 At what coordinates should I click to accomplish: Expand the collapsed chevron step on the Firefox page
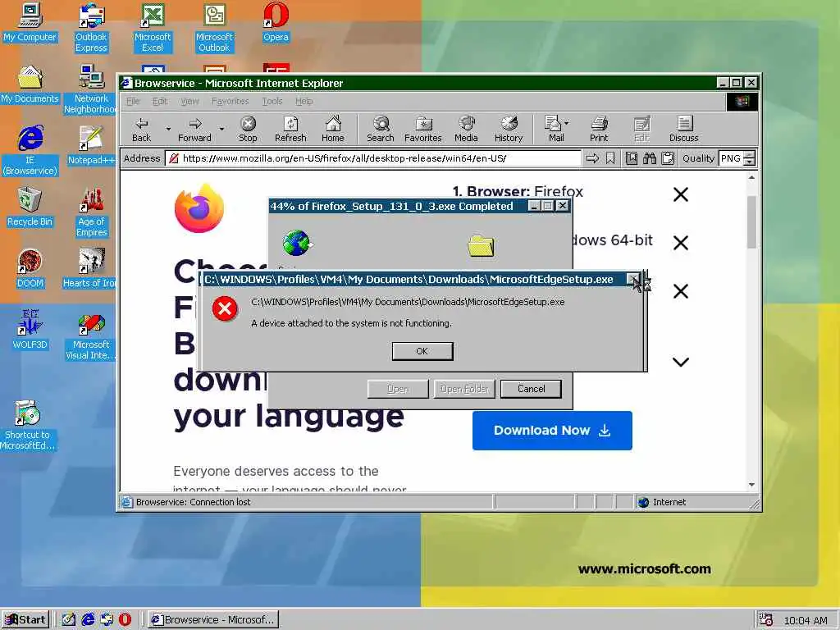(680, 362)
